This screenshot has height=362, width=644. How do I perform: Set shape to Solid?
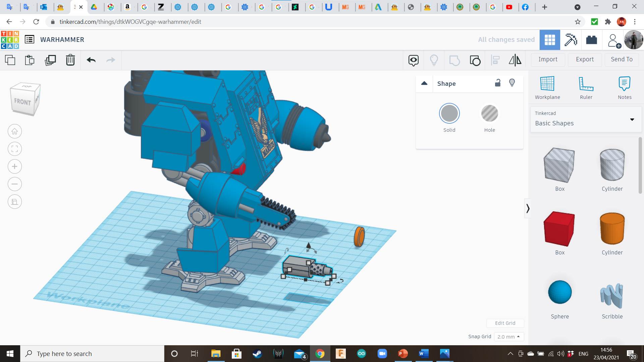[449, 114]
